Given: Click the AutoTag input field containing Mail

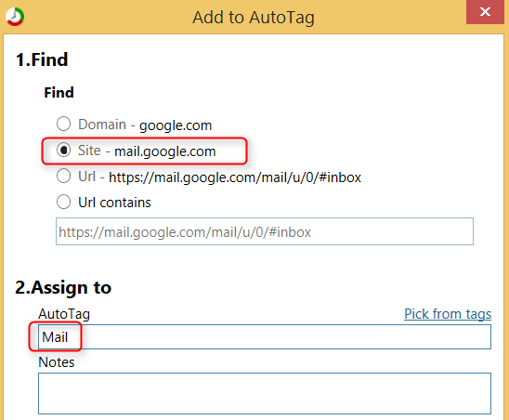Looking at the screenshot, I should pos(265,337).
